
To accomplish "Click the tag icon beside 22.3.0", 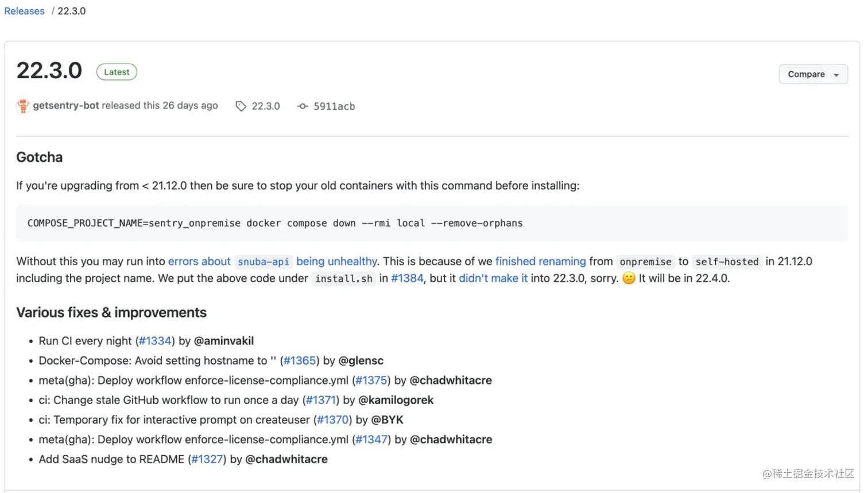I will (241, 106).
